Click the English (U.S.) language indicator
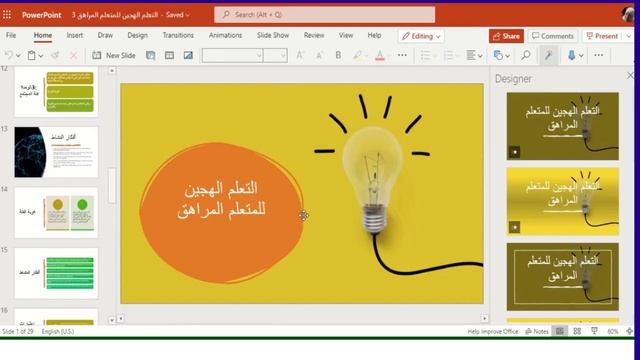Viewport: 640px width, 360px height. click(58, 331)
